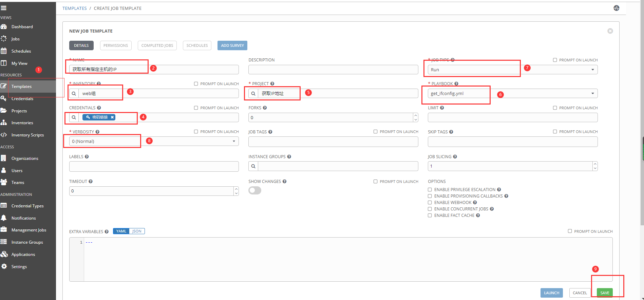Click the Projects folder icon

[4, 111]
